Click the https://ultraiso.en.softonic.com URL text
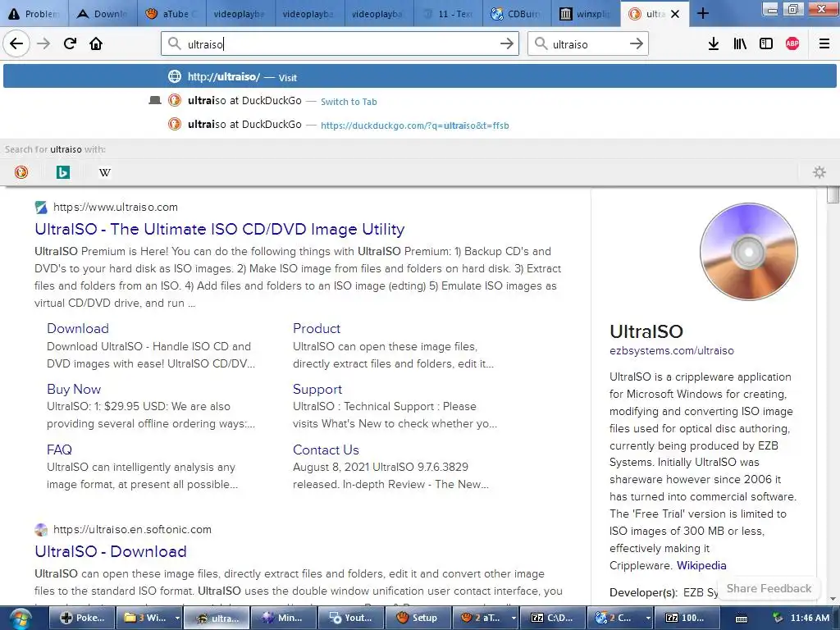The height and width of the screenshot is (630, 840). 132,529
